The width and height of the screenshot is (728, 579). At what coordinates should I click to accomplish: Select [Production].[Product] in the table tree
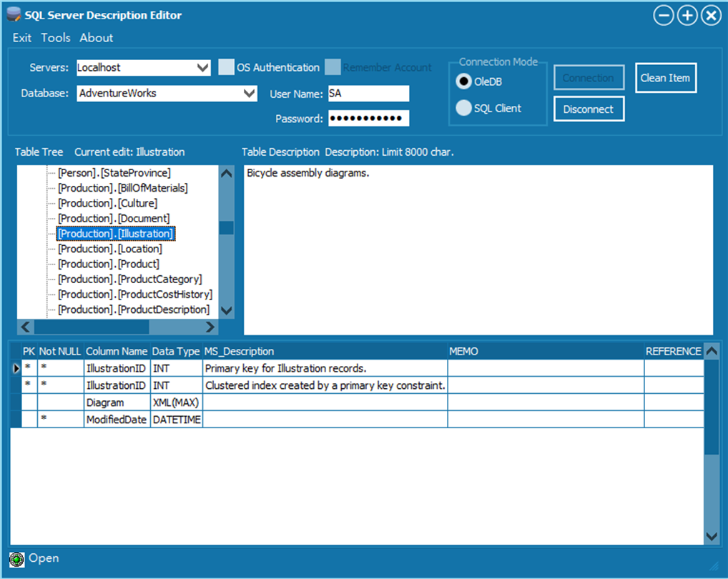click(x=109, y=264)
